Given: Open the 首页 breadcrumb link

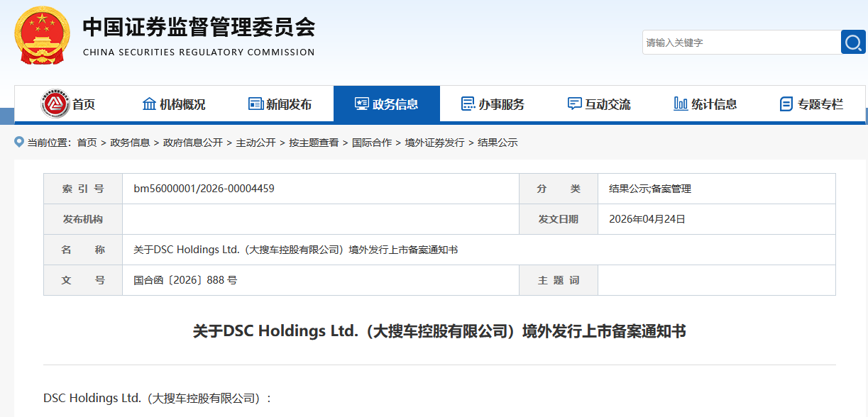Looking at the screenshot, I should 88,143.
